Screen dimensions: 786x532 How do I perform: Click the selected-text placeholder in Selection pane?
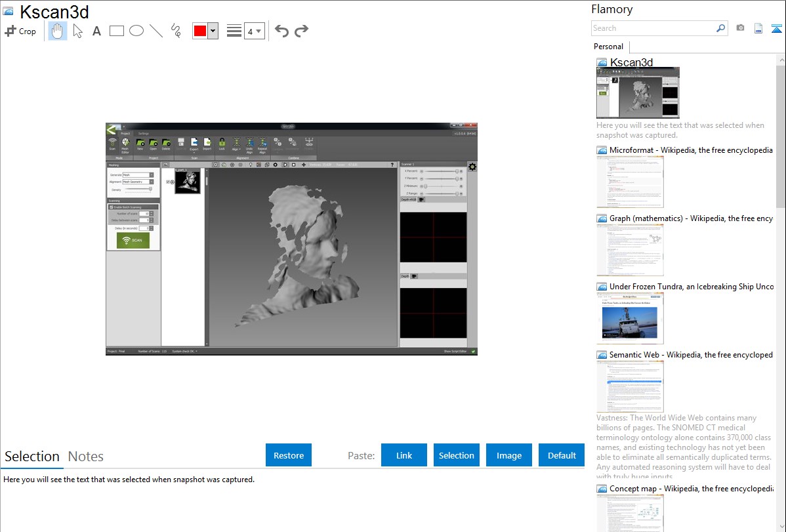pos(129,480)
